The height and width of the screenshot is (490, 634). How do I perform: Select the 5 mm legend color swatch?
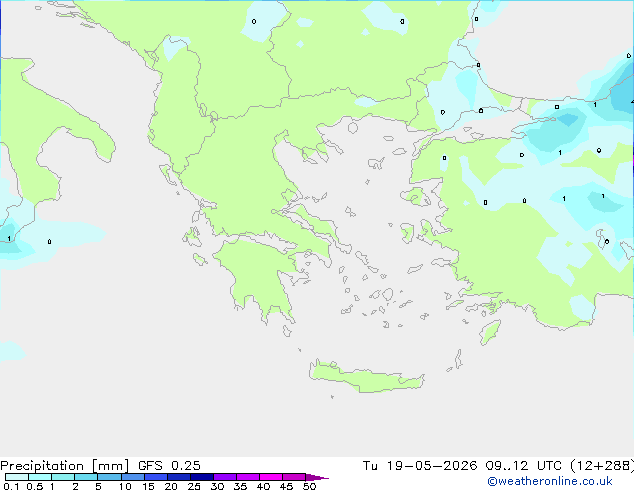109,477
